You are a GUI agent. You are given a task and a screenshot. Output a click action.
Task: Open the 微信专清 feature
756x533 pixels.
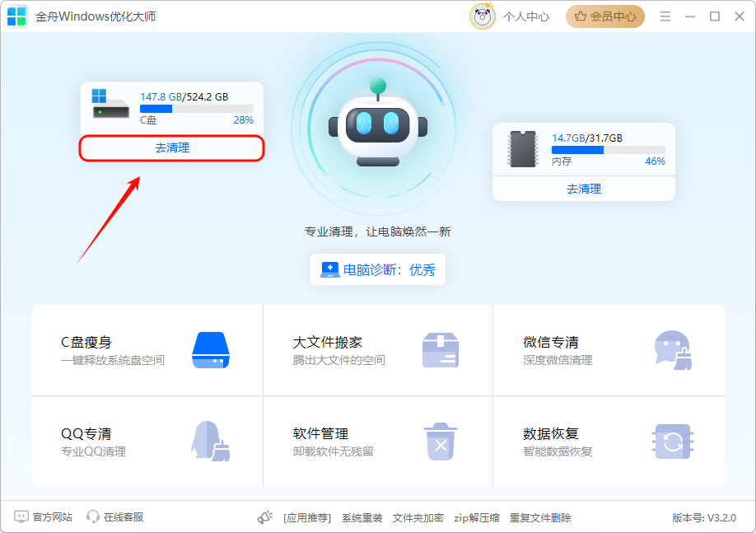(x=609, y=350)
